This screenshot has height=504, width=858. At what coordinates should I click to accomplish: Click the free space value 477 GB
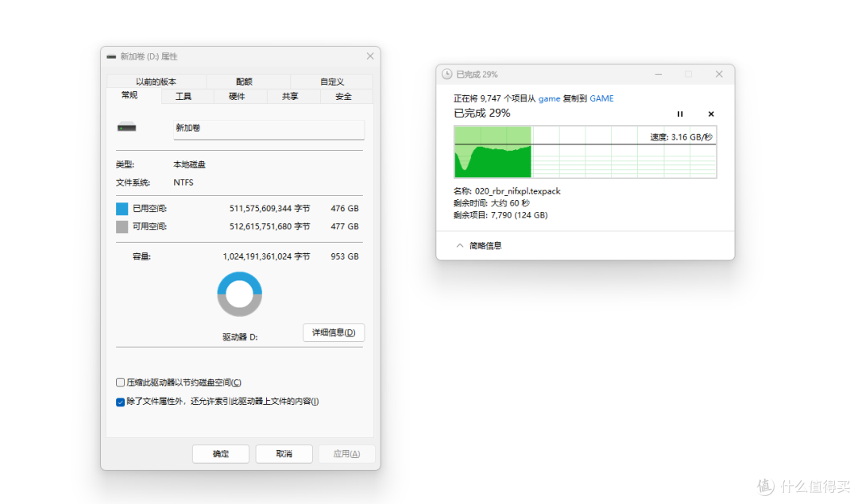pyautogui.click(x=345, y=226)
